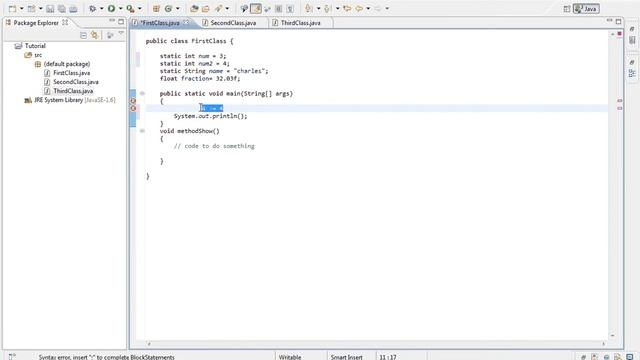This screenshot has height=360, width=640.
Task: Click the New Java Class icon
Action: pos(168,9)
